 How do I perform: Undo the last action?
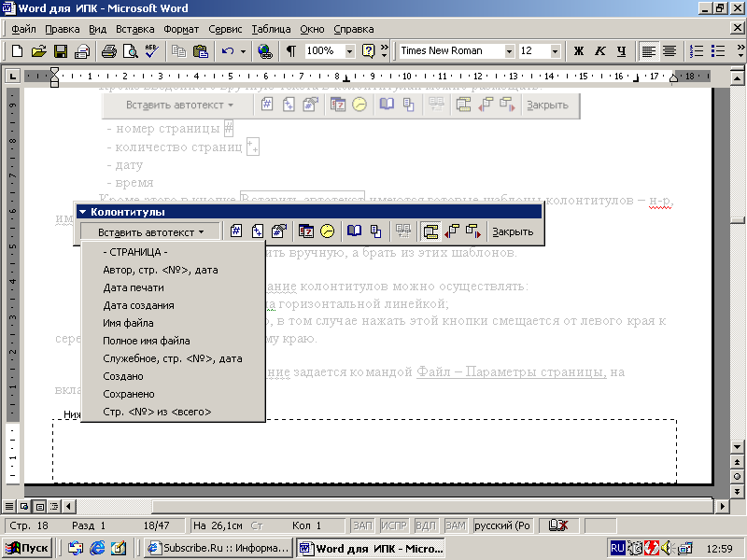228,50
